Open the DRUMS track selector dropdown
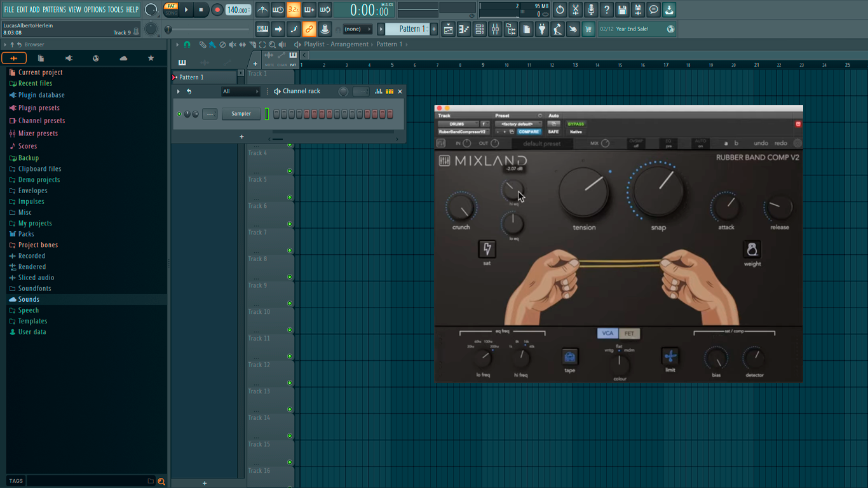 458,124
